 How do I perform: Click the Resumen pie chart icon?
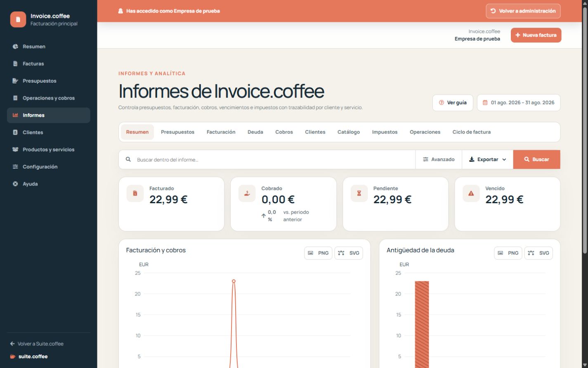15,47
